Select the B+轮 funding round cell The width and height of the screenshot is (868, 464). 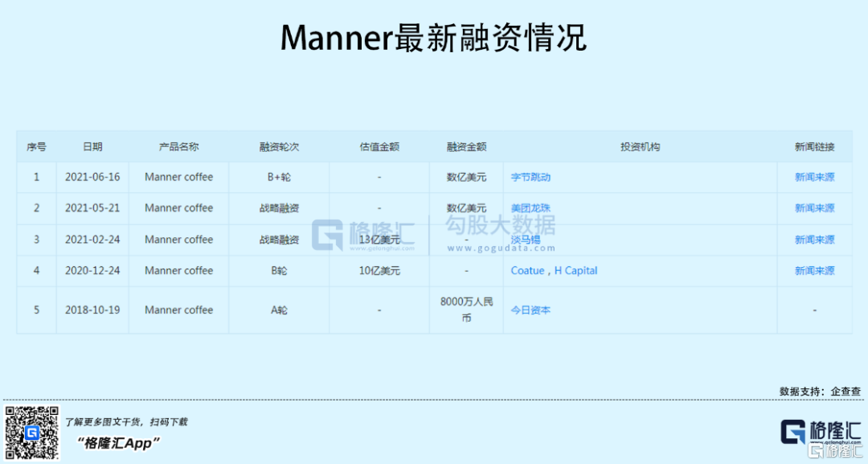(279, 177)
